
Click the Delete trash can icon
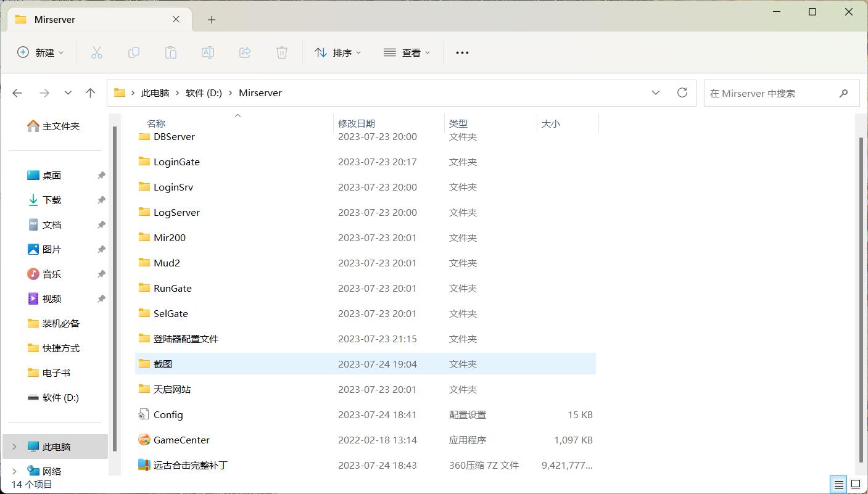(x=282, y=53)
